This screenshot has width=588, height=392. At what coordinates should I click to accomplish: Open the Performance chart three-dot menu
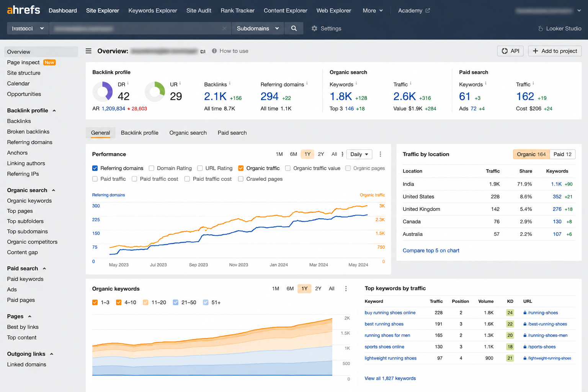[380, 154]
